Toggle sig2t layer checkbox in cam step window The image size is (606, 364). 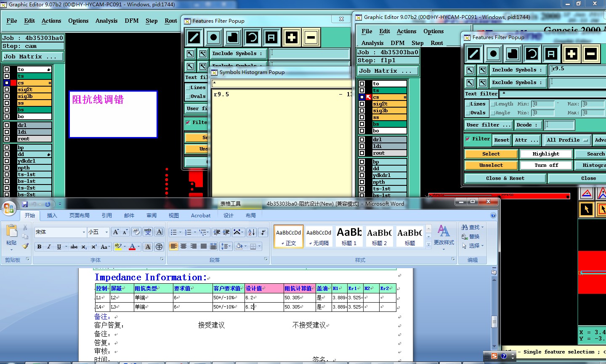[x=7, y=90]
